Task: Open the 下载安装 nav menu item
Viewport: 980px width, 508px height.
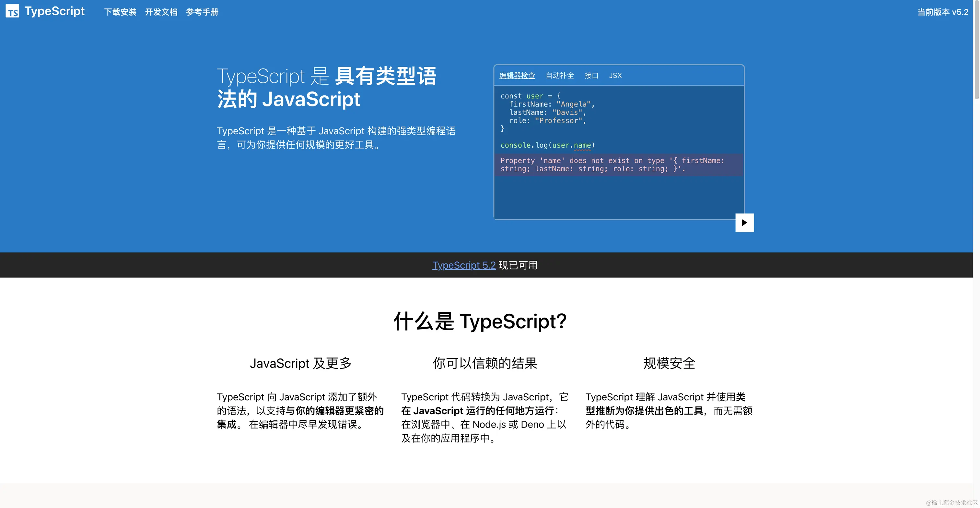Action: click(120, 12)
